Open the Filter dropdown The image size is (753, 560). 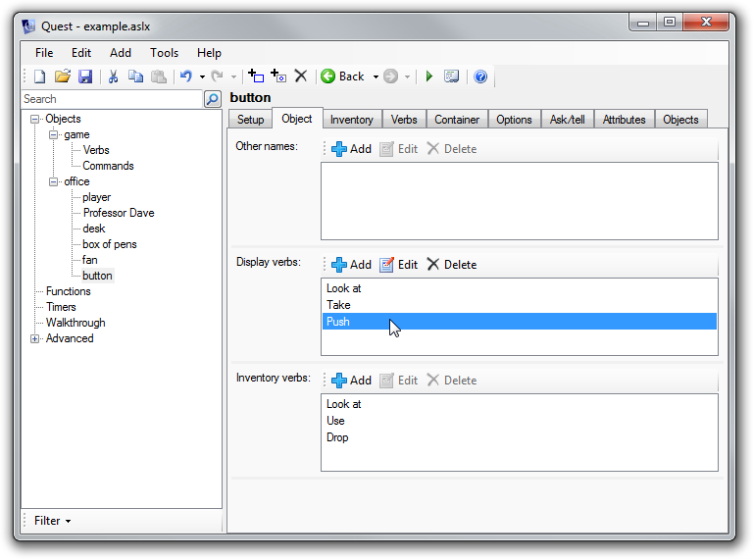tap(52, 521)
